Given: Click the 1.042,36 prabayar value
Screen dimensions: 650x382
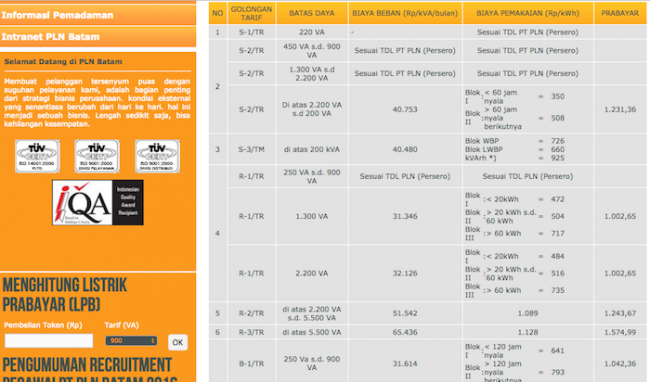Looking at the screenshot, I should click(620, 364).
